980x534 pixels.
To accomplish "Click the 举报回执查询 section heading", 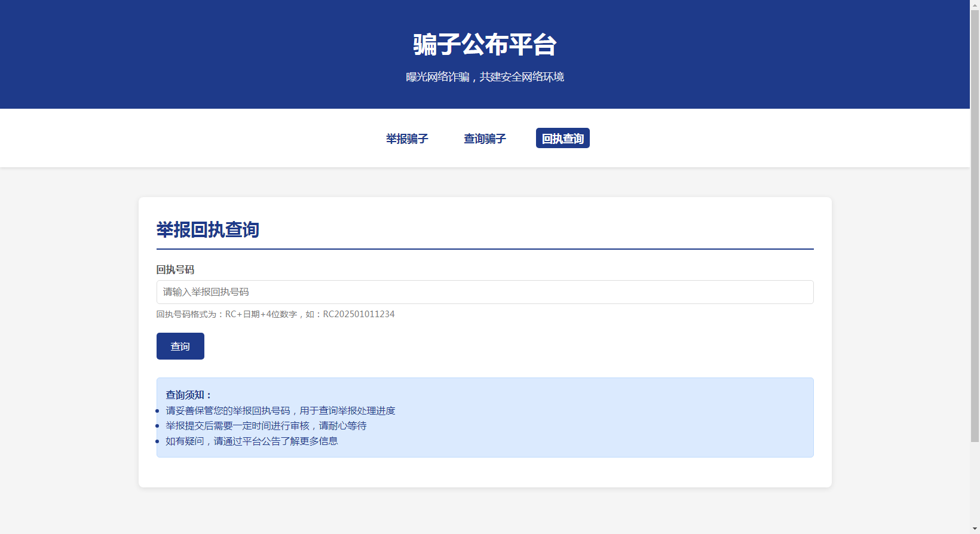I will coord(207,230).
